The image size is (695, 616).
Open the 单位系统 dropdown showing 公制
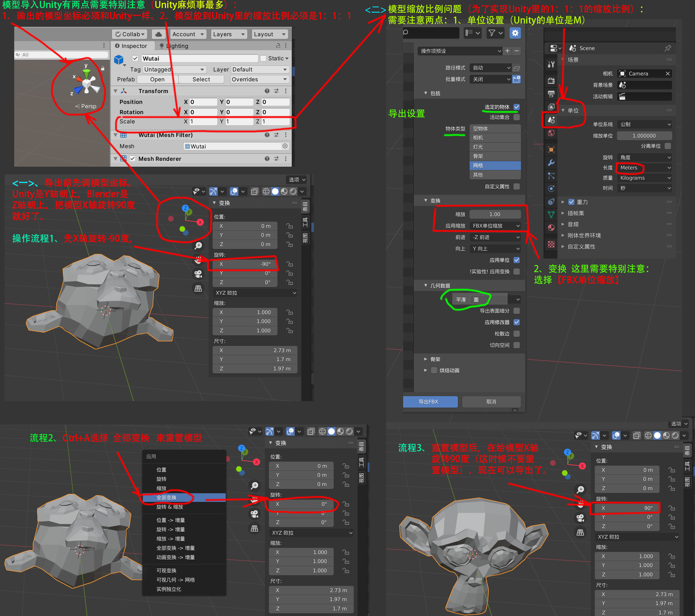coord(644,125)
